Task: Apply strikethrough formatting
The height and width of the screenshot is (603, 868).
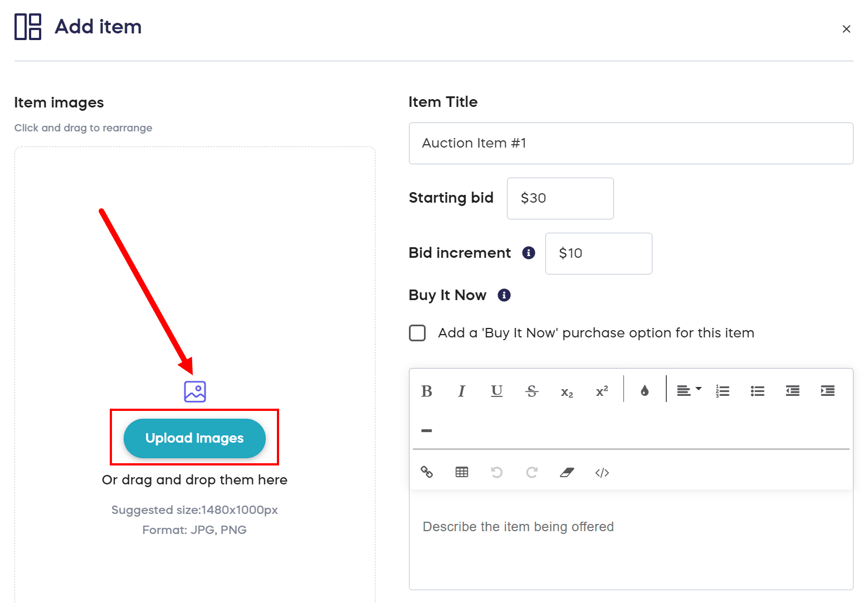Action: 531,391
